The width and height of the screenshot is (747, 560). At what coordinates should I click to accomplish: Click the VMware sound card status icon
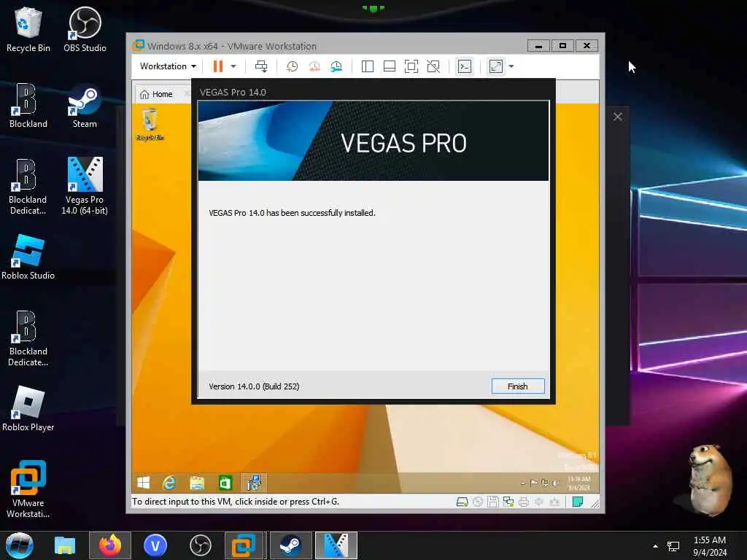[539, 502]
